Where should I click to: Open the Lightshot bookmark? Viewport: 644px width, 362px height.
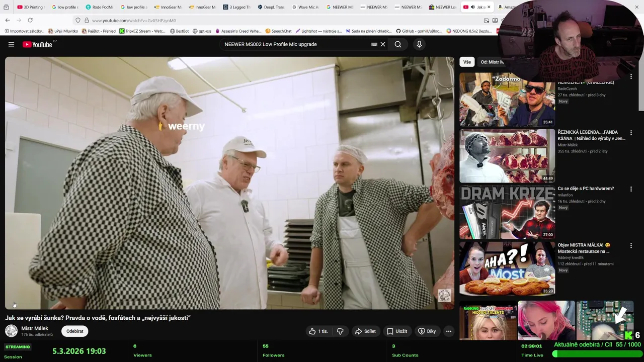click(318, 31)
